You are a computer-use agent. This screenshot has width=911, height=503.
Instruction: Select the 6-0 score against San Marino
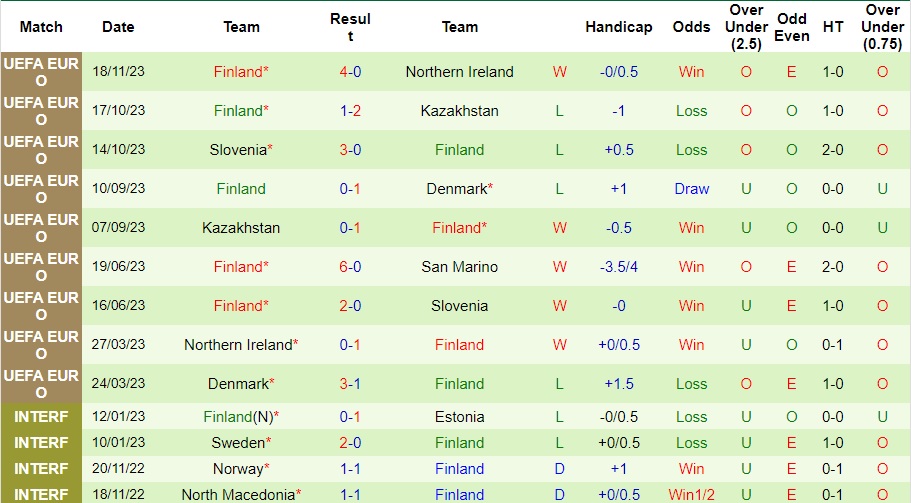click(350, 267)
